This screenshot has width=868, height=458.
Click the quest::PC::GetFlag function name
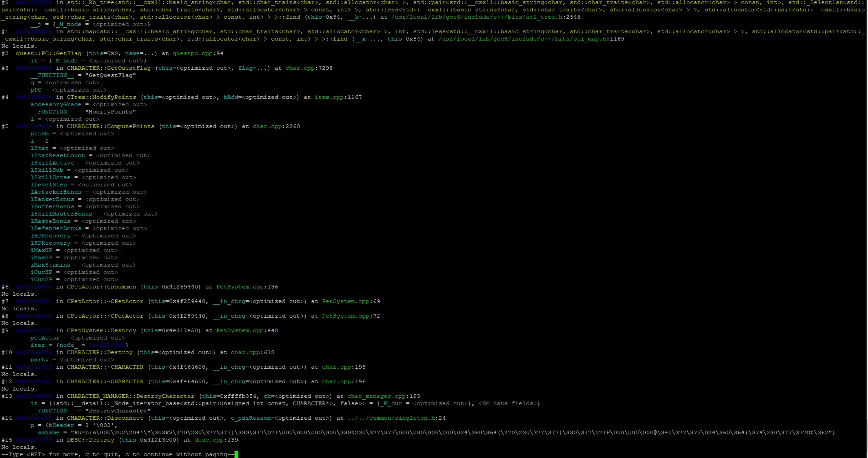tap(49, 53)
